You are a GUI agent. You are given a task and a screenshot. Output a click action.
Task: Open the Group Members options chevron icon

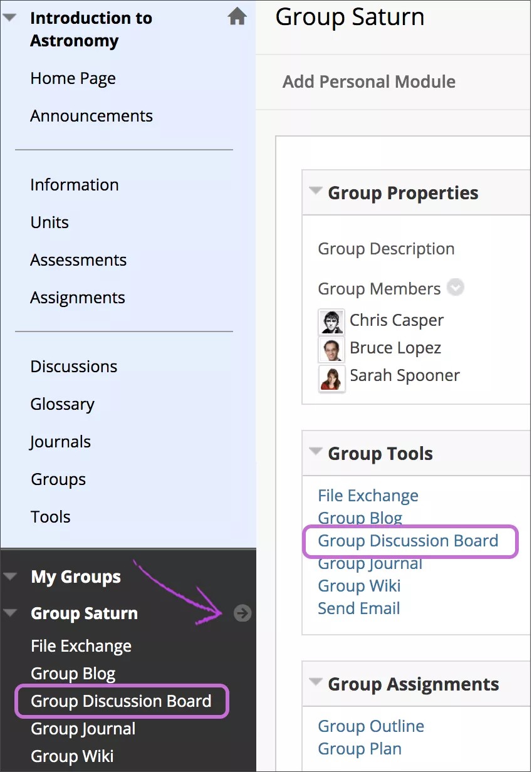456,288
